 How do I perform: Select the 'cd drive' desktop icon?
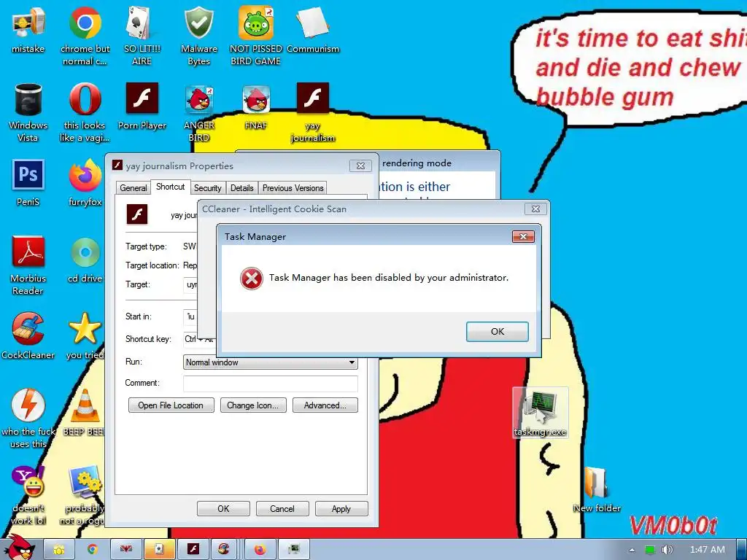tap(85, 260)
